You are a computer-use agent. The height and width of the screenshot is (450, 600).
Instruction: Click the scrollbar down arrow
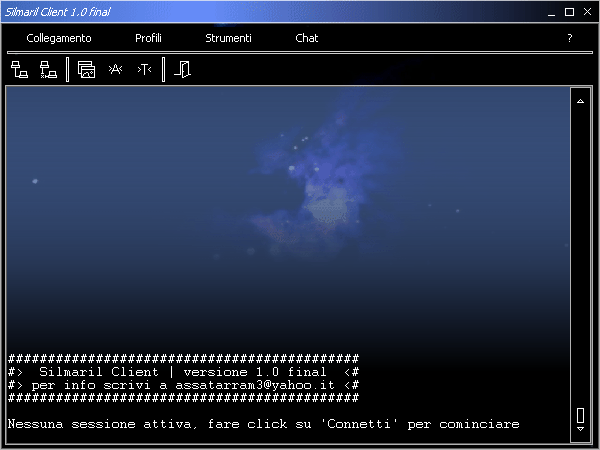coord(580,429)
